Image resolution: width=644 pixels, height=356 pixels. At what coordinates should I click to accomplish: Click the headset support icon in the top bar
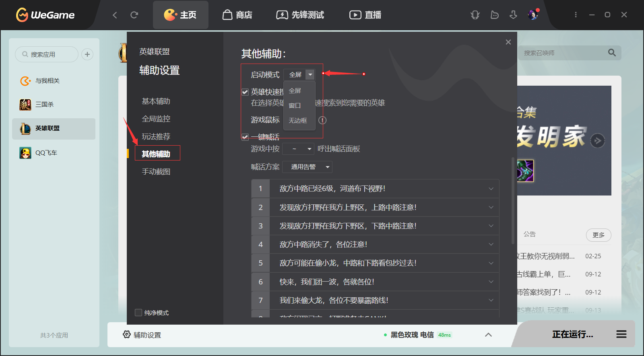pyautogui.click(x=475, y=15)
